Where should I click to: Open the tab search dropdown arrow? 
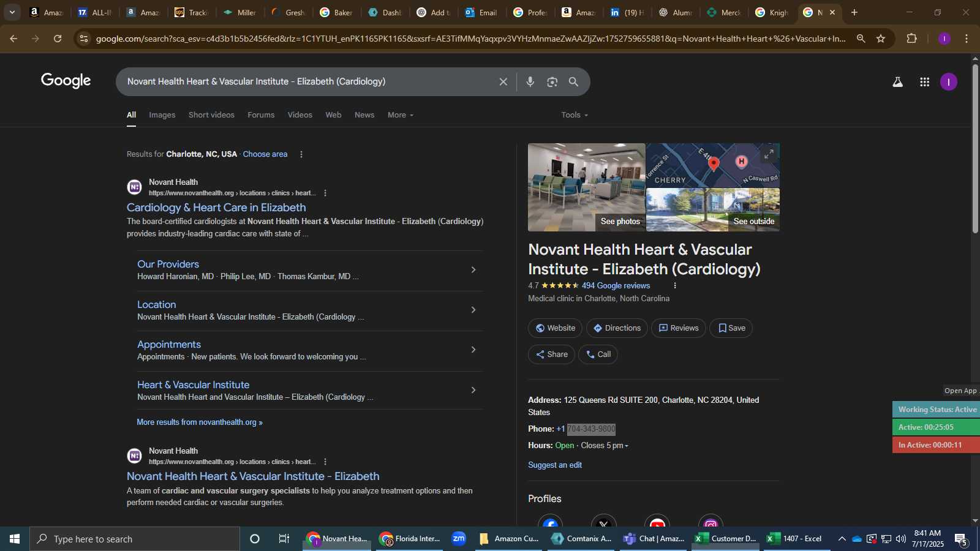(12, 12)
